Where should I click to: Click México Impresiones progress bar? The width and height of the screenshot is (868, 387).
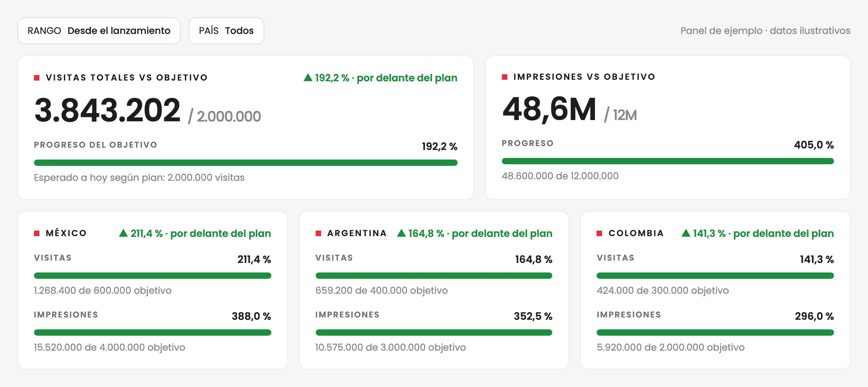click(153, 333)
